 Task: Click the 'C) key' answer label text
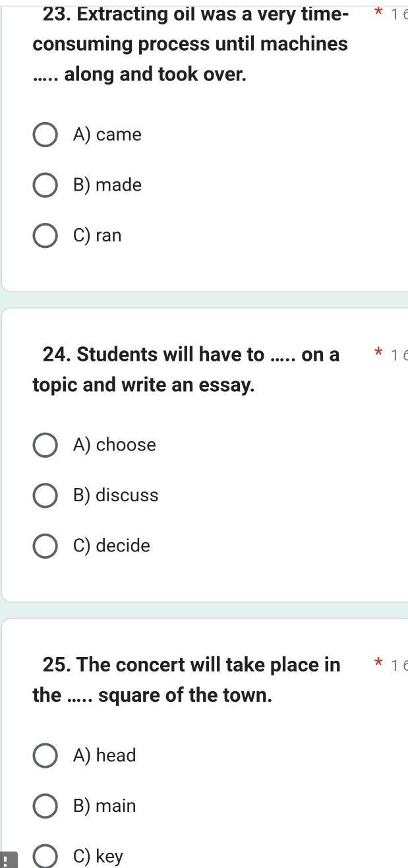[x=98, y=857]
